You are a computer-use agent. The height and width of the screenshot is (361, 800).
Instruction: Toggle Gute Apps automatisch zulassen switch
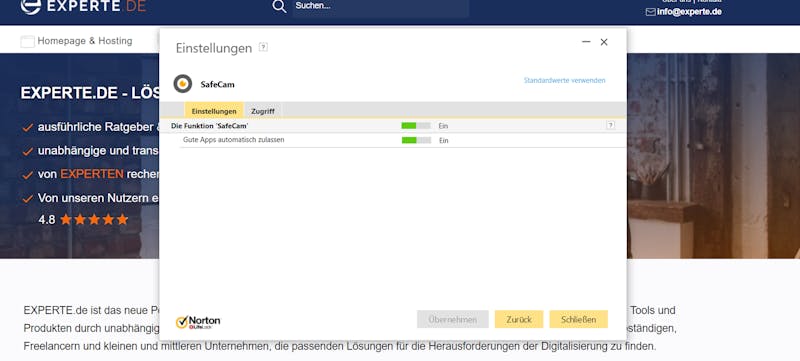[x=416, y=140]
